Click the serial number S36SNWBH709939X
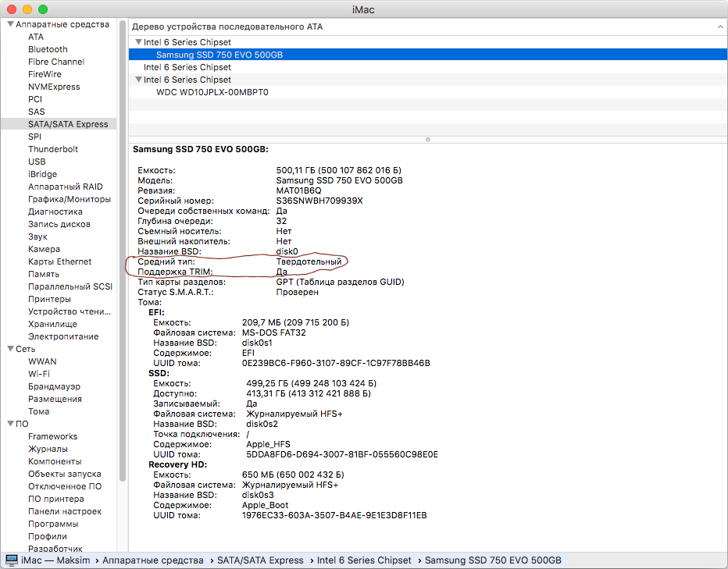 (319, 201)
